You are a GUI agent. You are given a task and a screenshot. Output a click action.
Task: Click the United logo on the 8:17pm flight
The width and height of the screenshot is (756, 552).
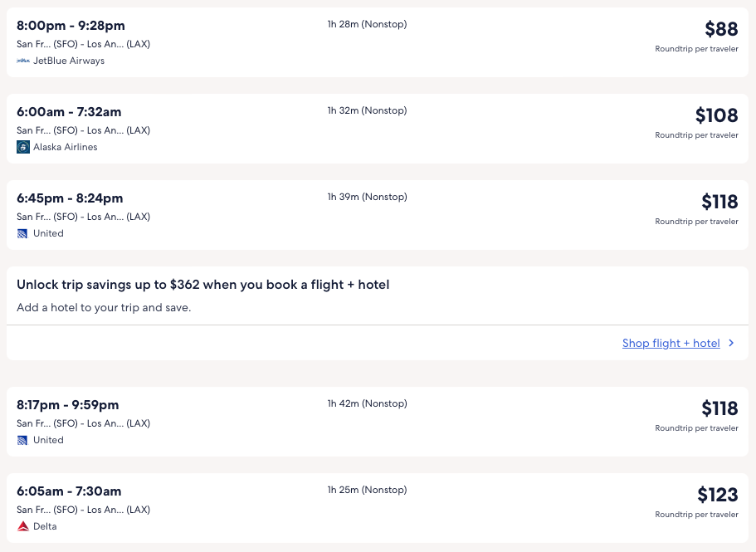23,440
